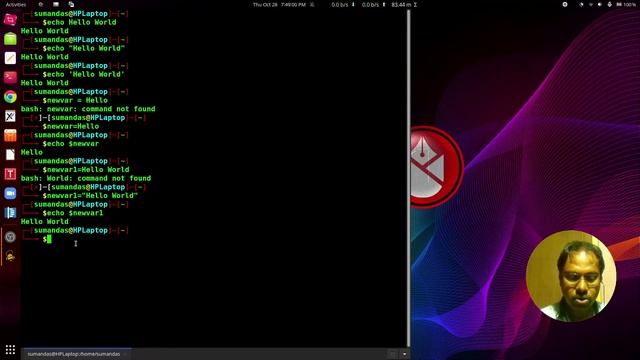Click the '$newvar1="Hello World"' command
The image size is (640, 360).
tap(90, 196)
